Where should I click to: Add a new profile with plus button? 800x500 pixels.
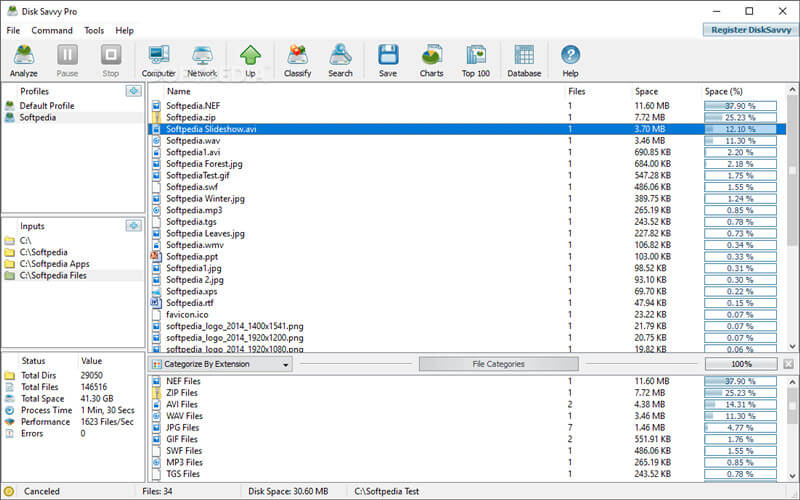tap(133, 91)
